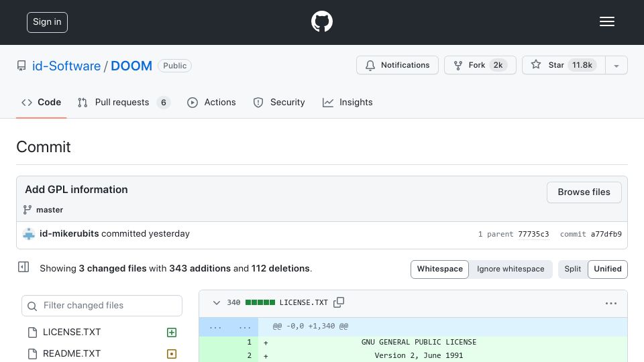Image resolution: width=644 pixels, height=362 pixels.
Task: Open the id-mikerubits author link
Action: 69,233
